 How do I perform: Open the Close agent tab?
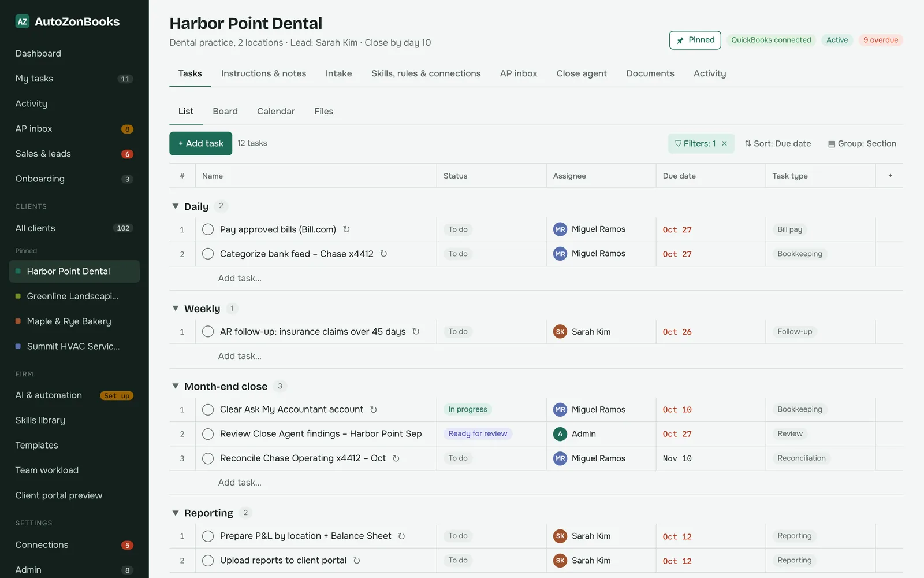[582, 73]
